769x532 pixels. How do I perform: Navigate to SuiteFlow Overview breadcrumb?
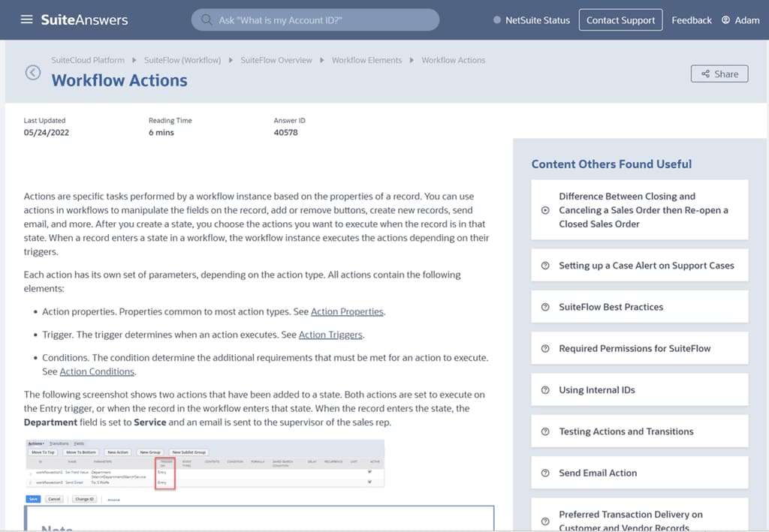pos(276,60)
